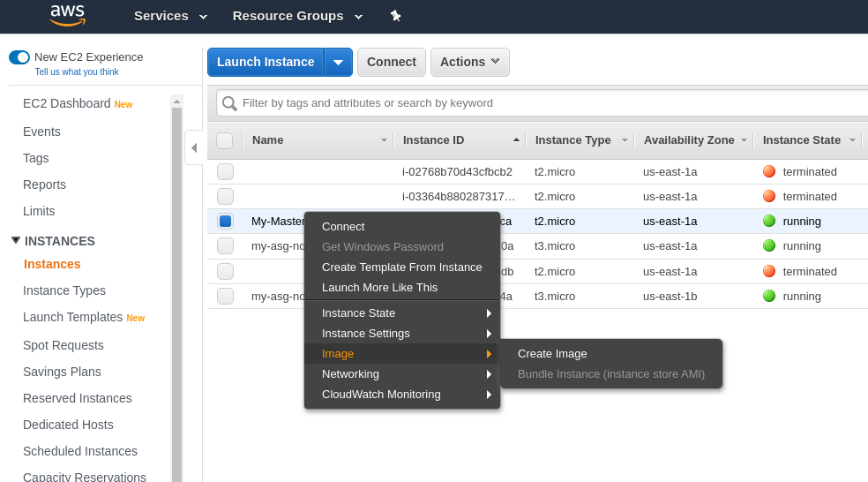This screenshot has height=482, width=868.
Task: Click the green running status dot for My-Master
Action: tap(769, 221)
